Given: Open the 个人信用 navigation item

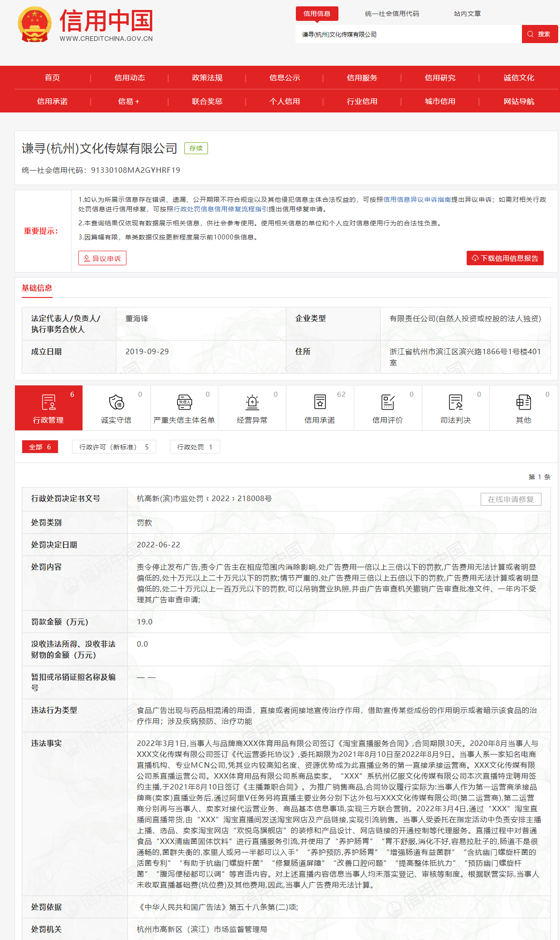Looking at the screenshot, I should click(x=285, y=101).
